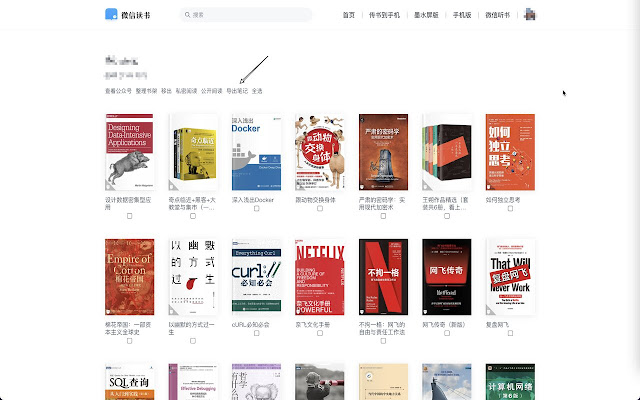Click the title text 棉花帝国：一部资本主义全球史
Screen dimensions: 640x400
(128, 329)
